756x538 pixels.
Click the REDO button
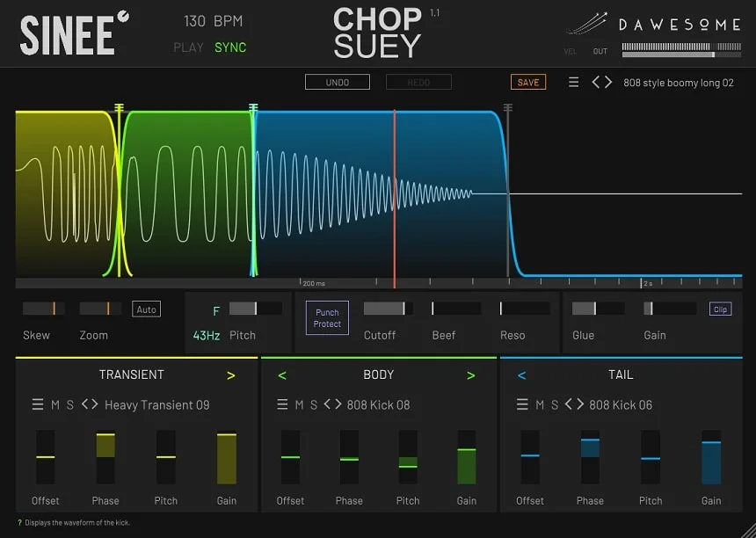tap(418, 82)
